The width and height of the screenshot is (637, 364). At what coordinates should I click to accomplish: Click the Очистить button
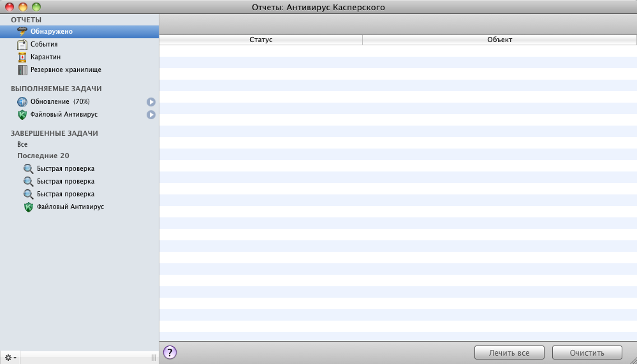click(587, 353)
